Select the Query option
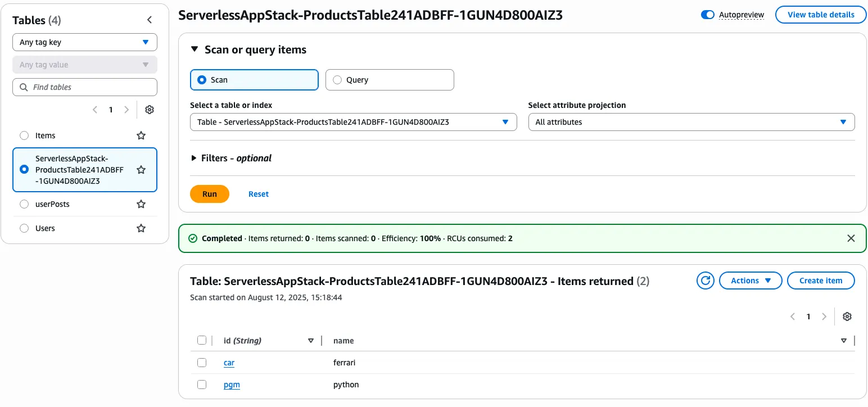The width and height of the screenshot is (868, 407). tap(390, 80)
